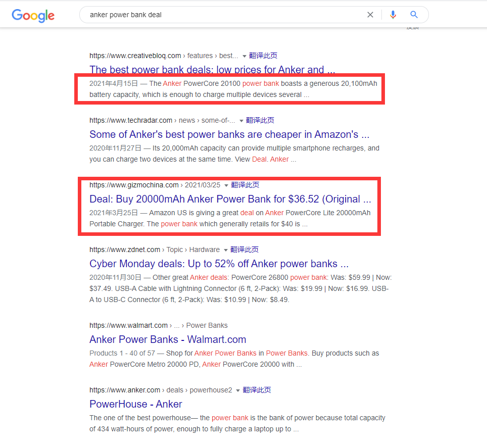Translate the gizmochina page via 翻译此页

(x=245, y=185)
